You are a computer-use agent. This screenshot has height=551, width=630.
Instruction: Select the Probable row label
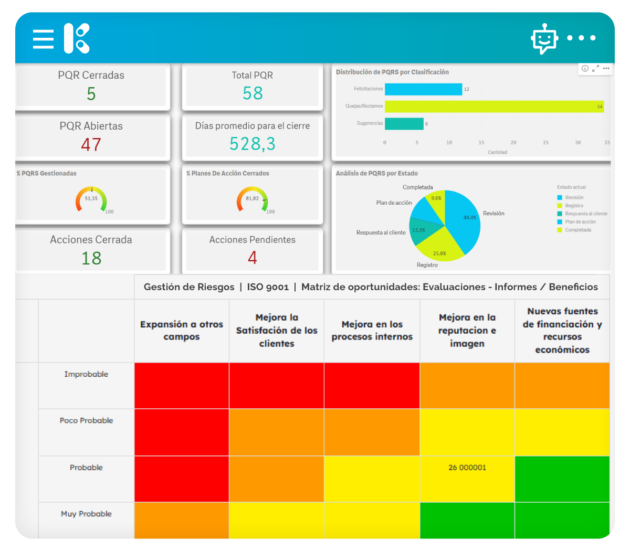pos(86,467)
